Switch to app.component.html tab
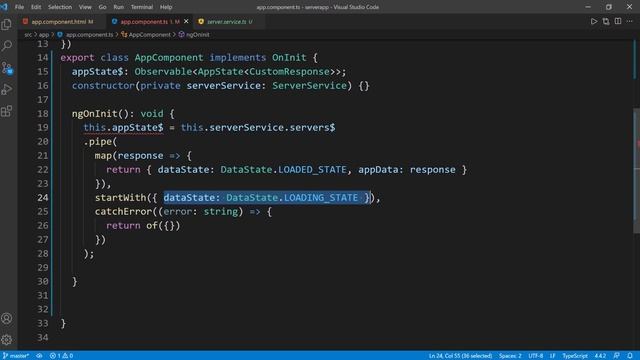This screenshot has width=640, height=360. (62, 21)
